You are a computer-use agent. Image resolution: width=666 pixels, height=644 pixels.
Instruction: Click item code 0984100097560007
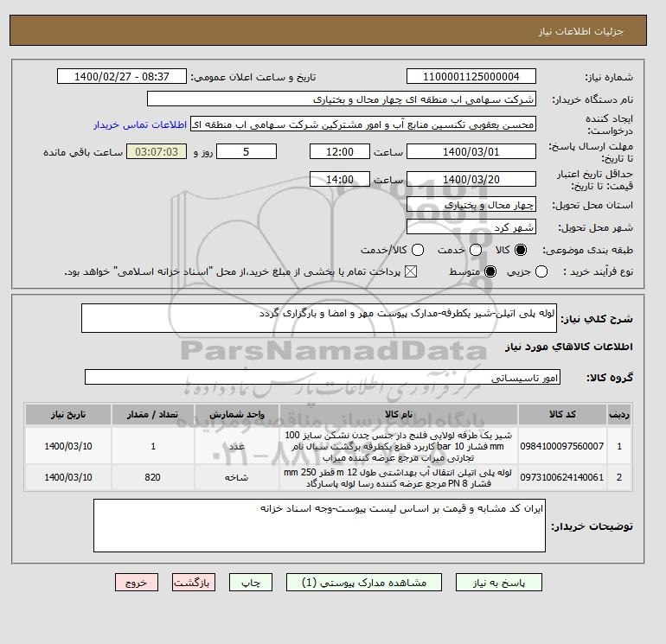pos(562,446)
